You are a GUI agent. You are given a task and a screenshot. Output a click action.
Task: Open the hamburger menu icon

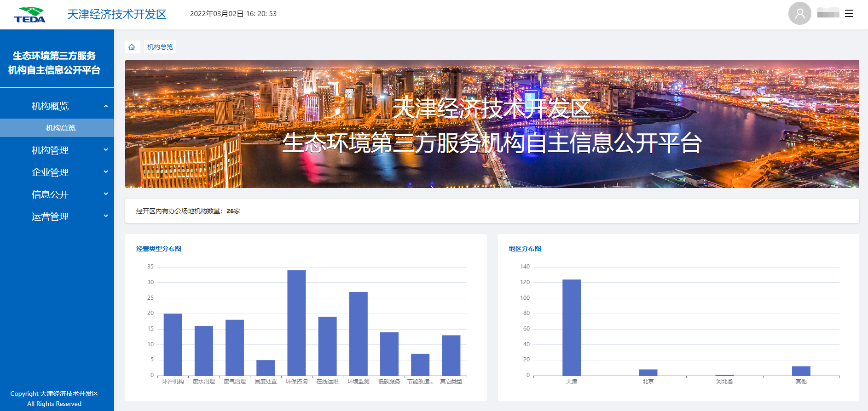849,13
